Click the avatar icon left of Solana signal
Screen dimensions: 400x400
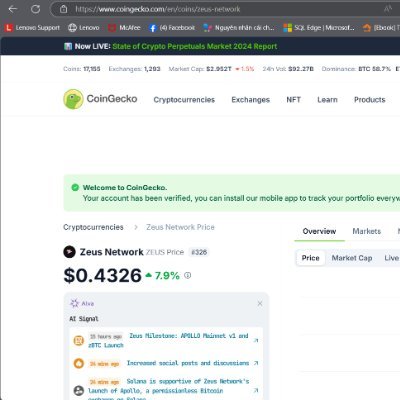pyautogui.click(x=79, y=390)
